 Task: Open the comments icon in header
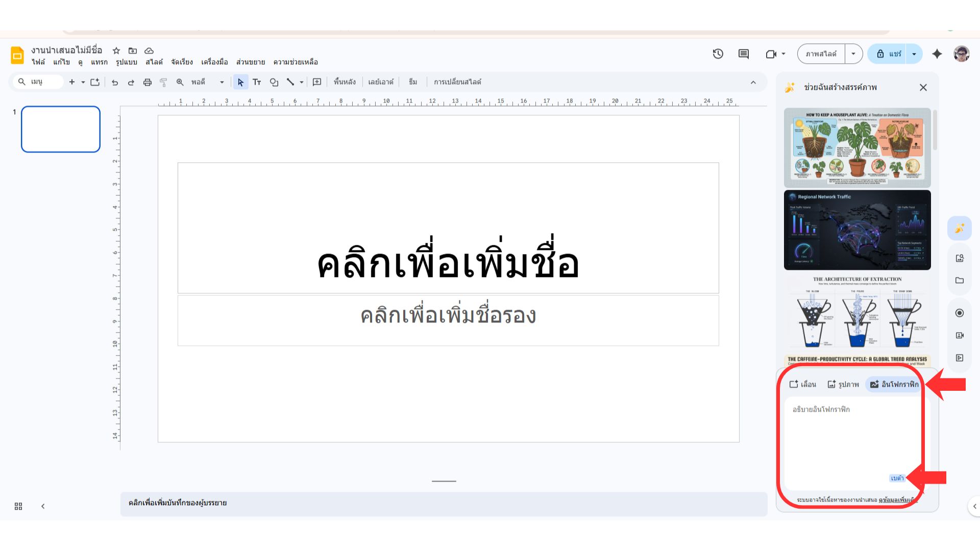pyautogui.click(x=744, y=54)
